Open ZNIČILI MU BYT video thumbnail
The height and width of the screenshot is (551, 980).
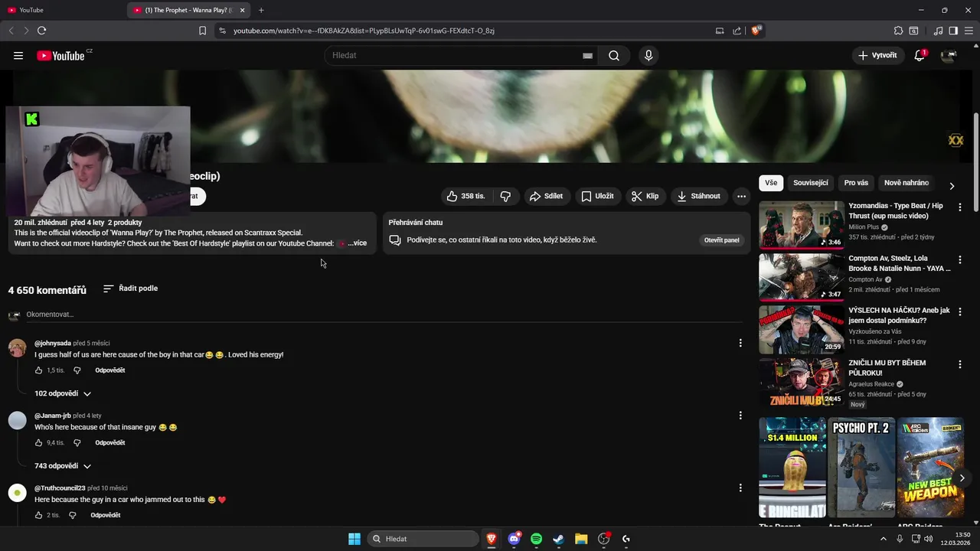tap(802, 382)
